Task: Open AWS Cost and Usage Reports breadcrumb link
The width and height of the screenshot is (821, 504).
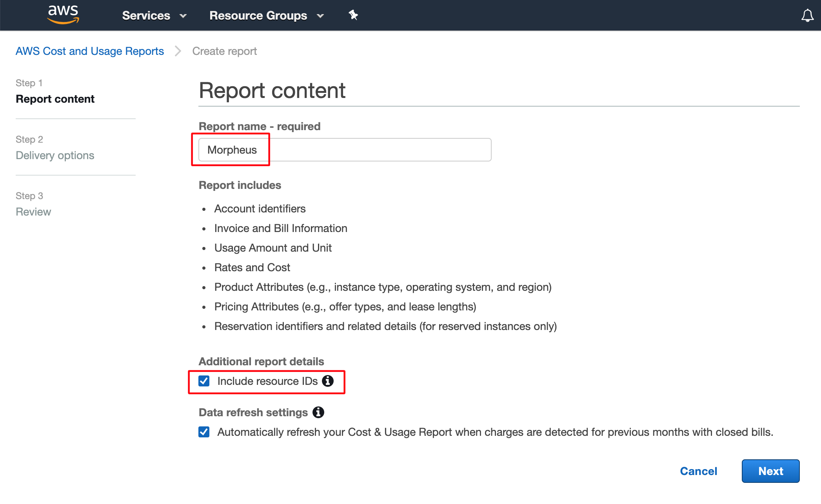Action: [90, 51]
